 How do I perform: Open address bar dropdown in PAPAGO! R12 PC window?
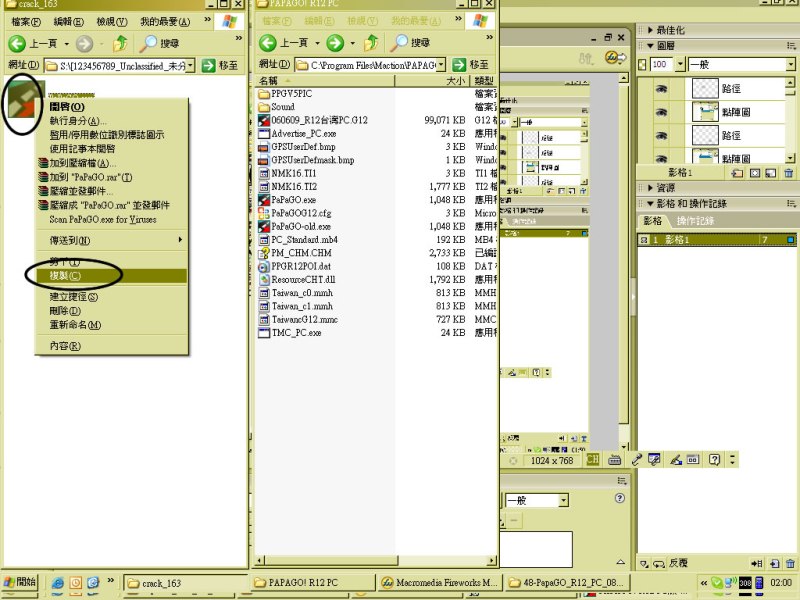(441, 65)
